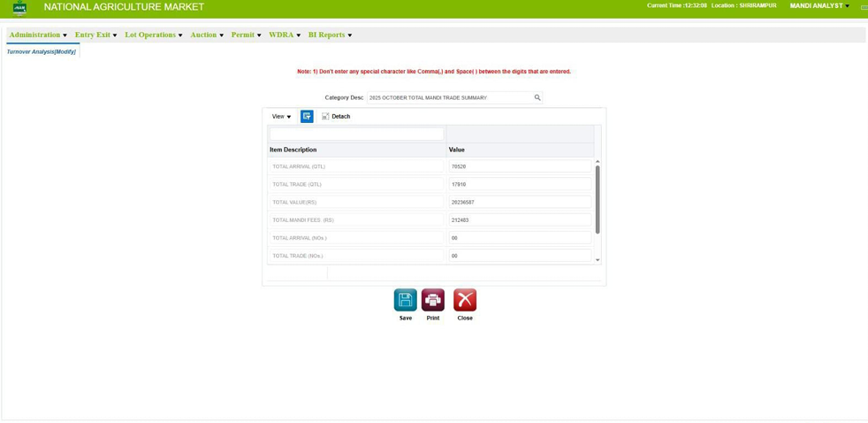Click the Item Description filter input box
Image resolution: width=868 pixels, height=423 pixels.
(356, 134)
